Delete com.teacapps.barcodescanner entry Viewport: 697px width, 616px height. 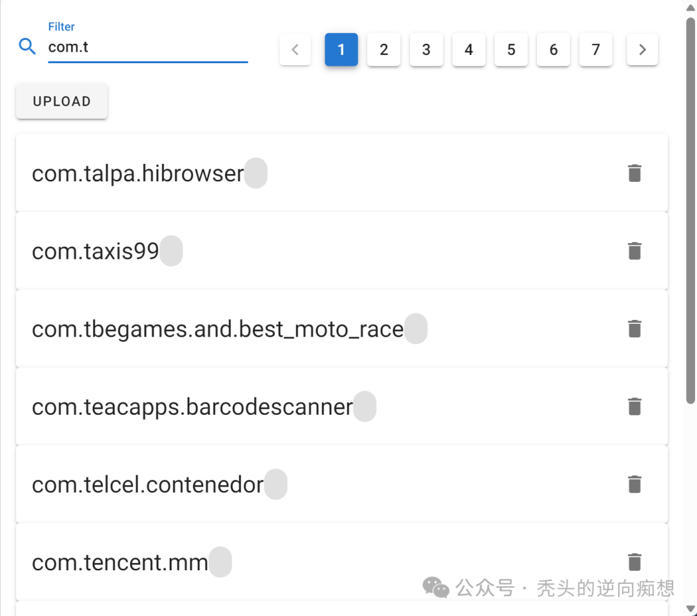(634, 406)
